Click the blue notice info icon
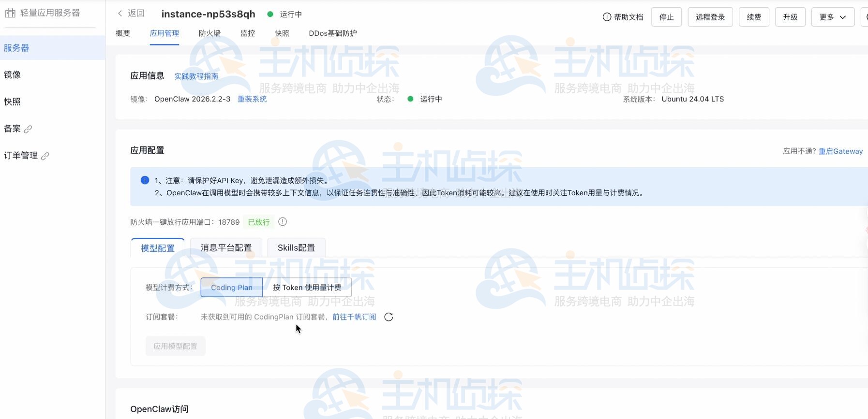Image resolution: width=868 pixels, height=419 pixels. tap(145, 180)
